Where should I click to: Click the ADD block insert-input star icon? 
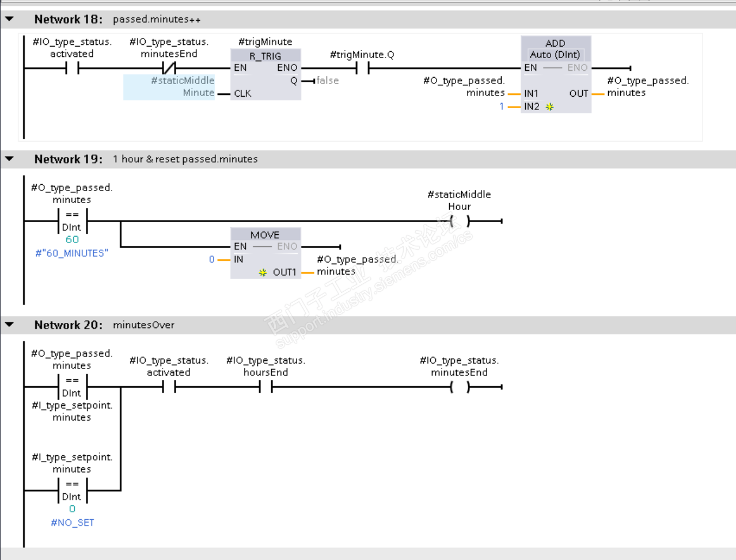pos(549,106)
